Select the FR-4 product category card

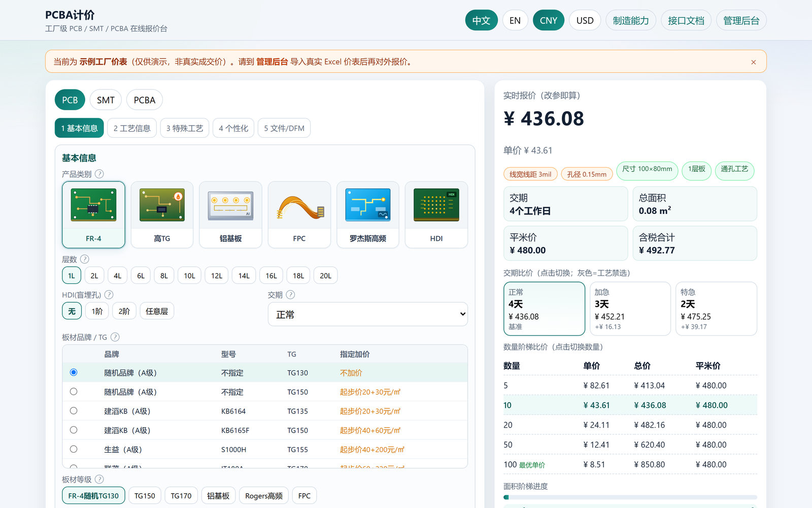point(93,214)
